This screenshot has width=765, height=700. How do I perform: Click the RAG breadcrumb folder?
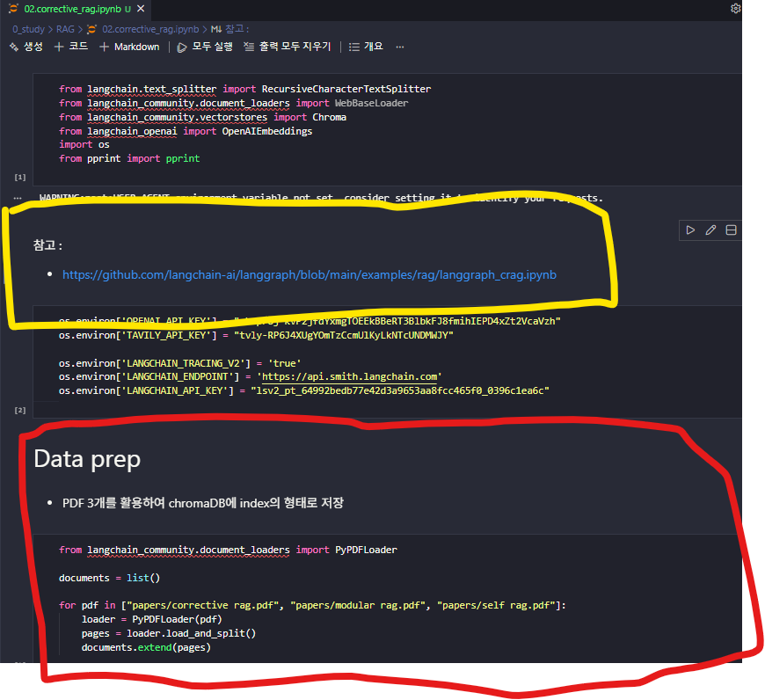tap(65, 29)
